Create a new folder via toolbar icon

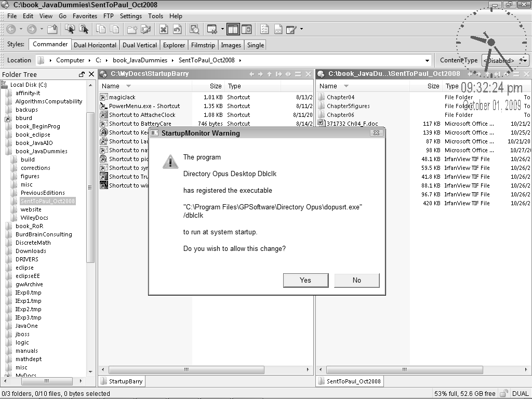132,30
